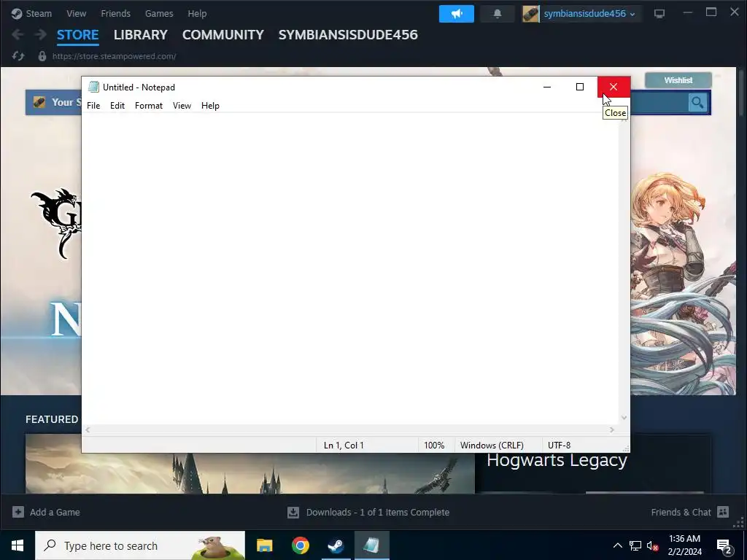This screenshot has width=747, height=560.
Task: Click the Steam store URL address
Action: click(x=115, y=56)
